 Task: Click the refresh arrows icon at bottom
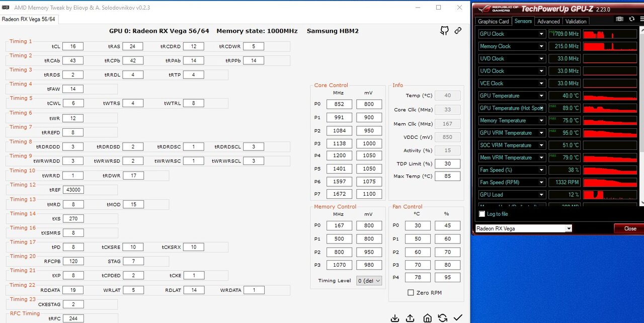click(x=443, y=318)
